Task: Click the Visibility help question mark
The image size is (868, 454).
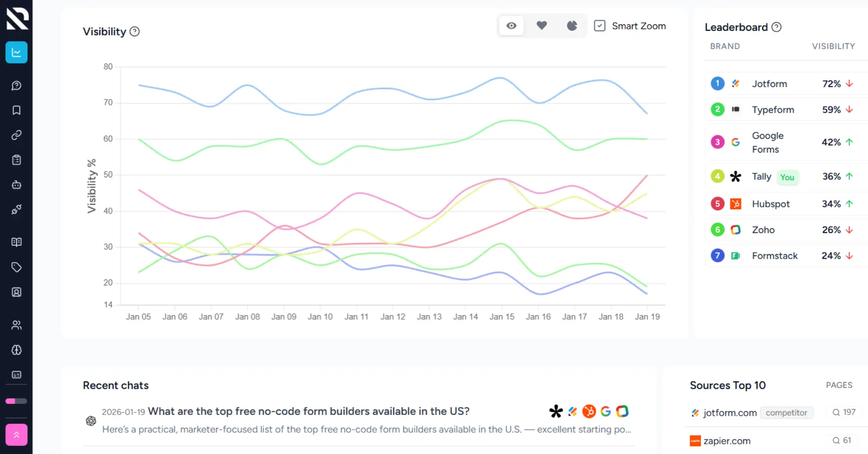Action: click(x=134, y=32)
